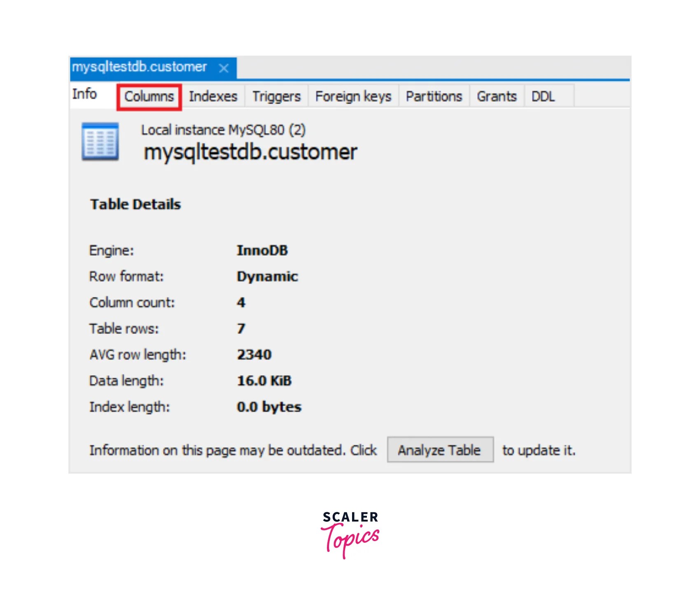Viewport: 700px width, 600px height.
Task: Click the Row format Dynamic value
Action: click(268, 276)
